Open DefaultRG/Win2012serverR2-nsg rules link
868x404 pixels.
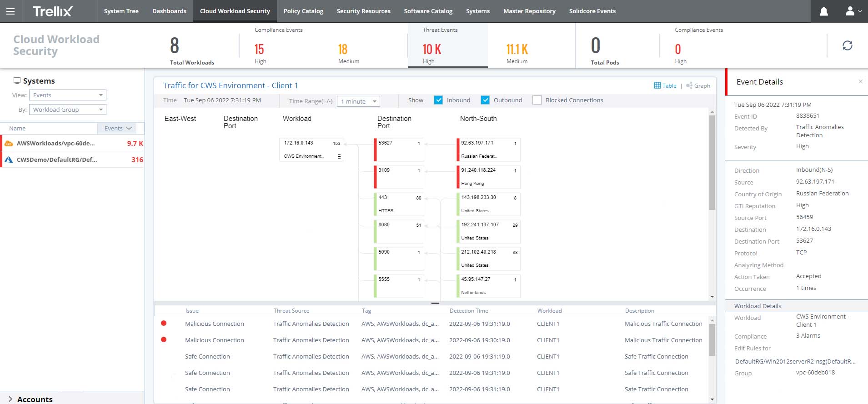(795, 361)
